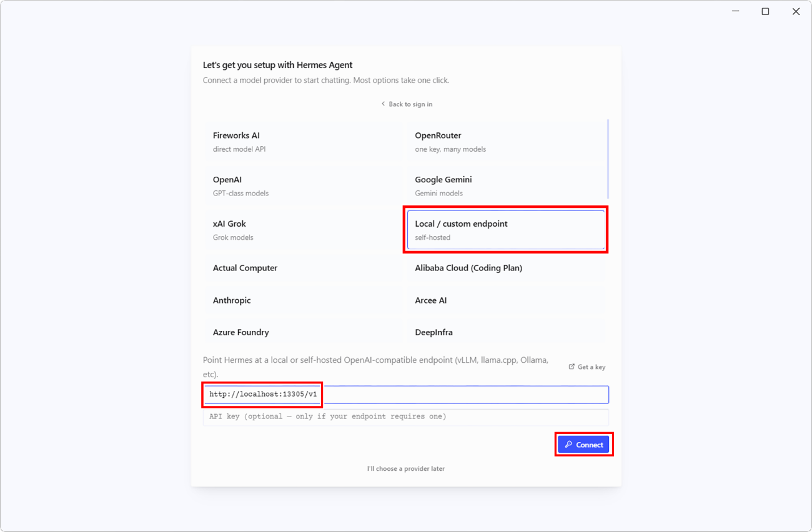Select the DeepInfra provider
This screenshot has width=812, height=532.
506,332
